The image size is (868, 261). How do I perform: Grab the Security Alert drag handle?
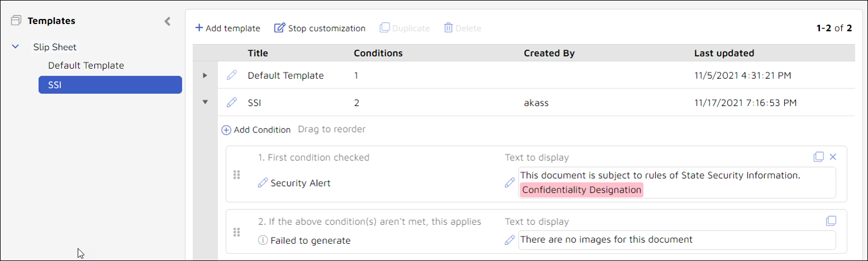coord(236,175)
